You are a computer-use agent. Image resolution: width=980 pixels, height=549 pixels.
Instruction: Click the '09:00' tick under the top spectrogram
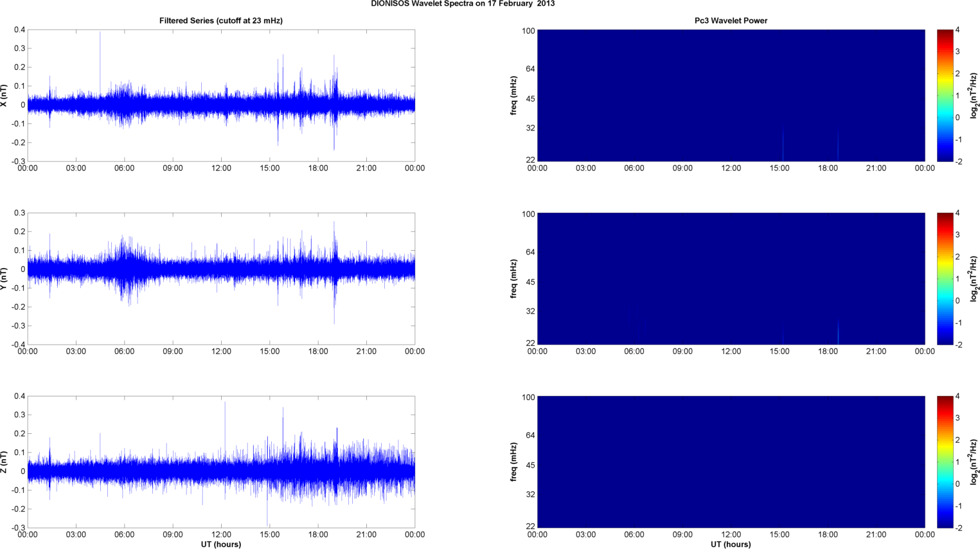(x=682, y=168)
